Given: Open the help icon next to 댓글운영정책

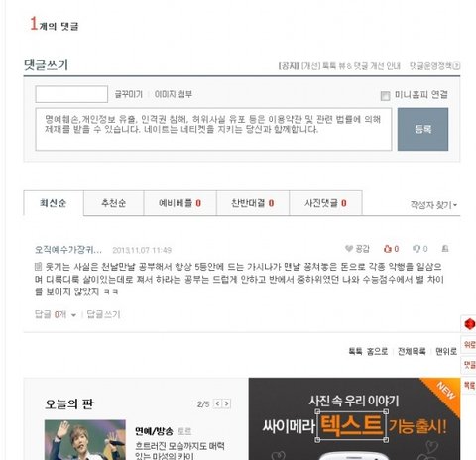Looking at the screenshot, I should point(456,66).
